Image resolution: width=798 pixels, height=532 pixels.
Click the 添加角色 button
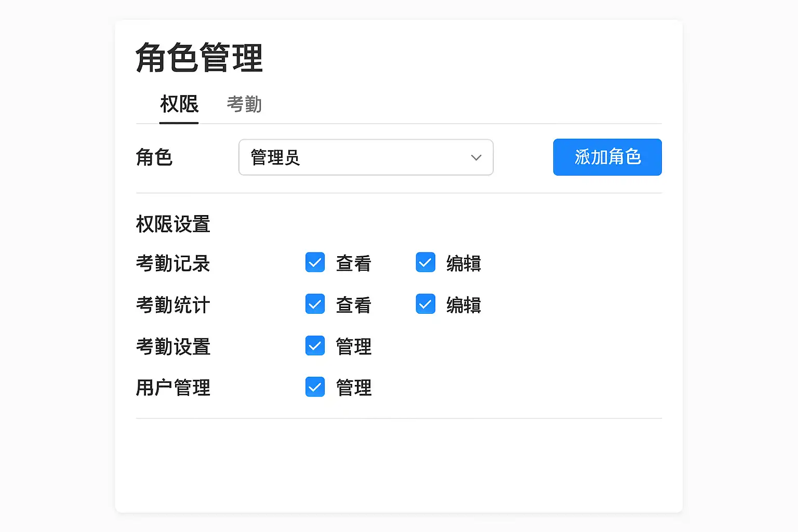607,157
